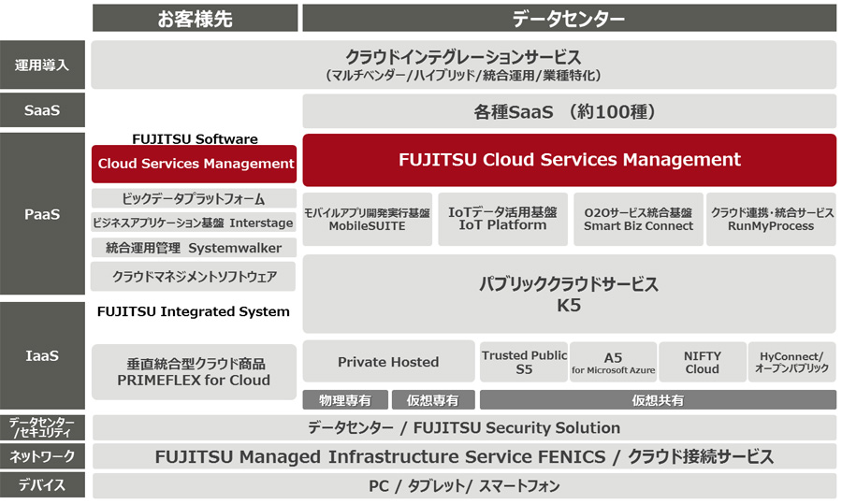Screen dimensions: 842x504
Task: Click the MobileSUITE platform box
Action: point(367,220)
